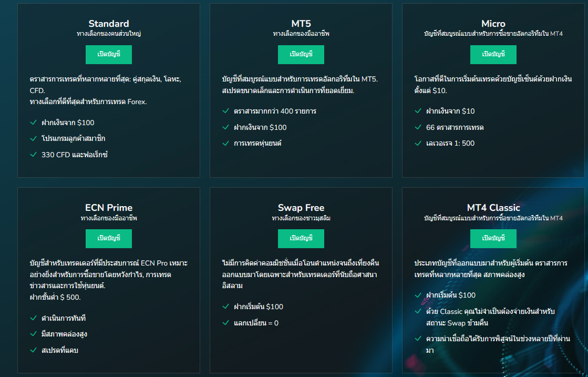Select เปิดบัญชี for ECN Prime
The image size is (588, 377).
pyautogui.click(x=109, y=238)
